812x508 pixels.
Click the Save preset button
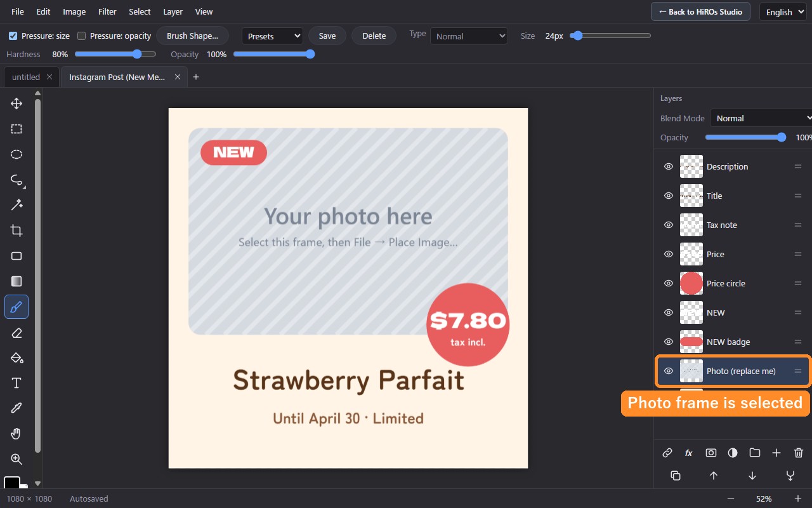[327, 36]
